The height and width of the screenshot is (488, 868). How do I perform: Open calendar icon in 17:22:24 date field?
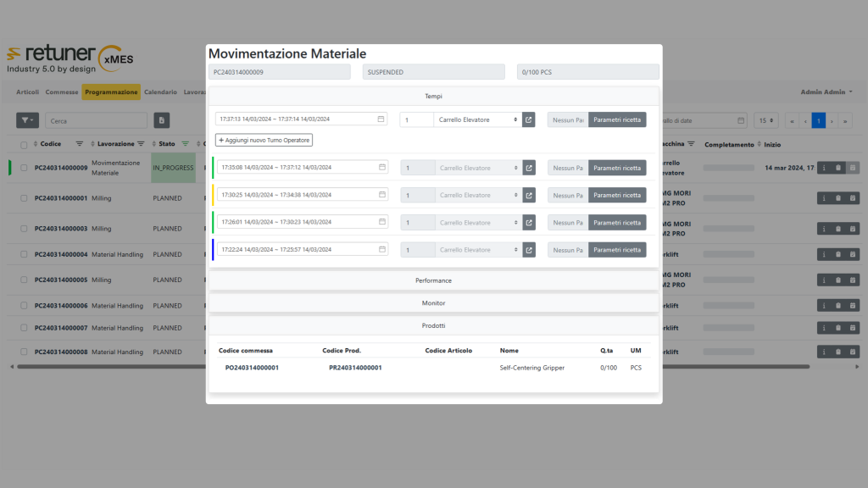pyautogui.click(x=382, y=250)
